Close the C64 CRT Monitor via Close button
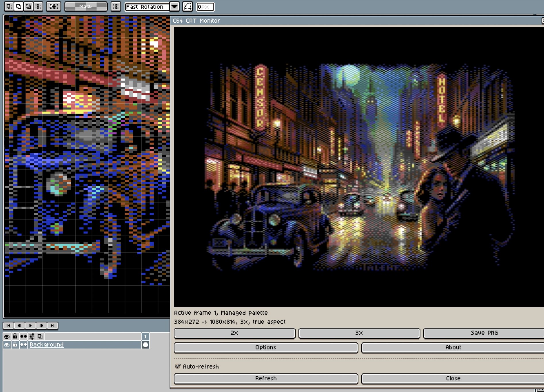This screenshot has width=544, height=392. tap(453, 378)
